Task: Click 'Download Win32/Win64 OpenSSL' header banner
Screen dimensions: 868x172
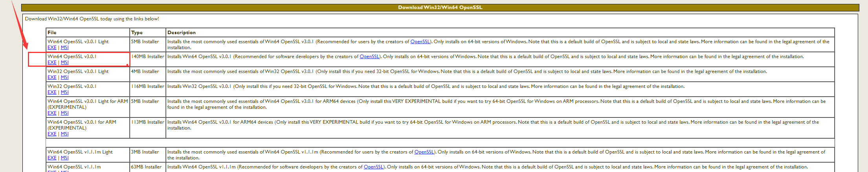Action: pos(440,7)
